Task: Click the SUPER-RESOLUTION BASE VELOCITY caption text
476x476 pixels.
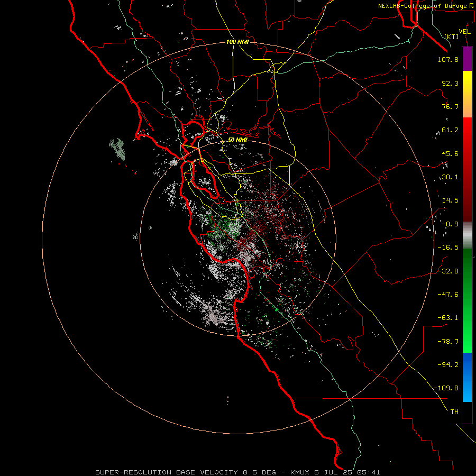Action: [x=167, y=472]
